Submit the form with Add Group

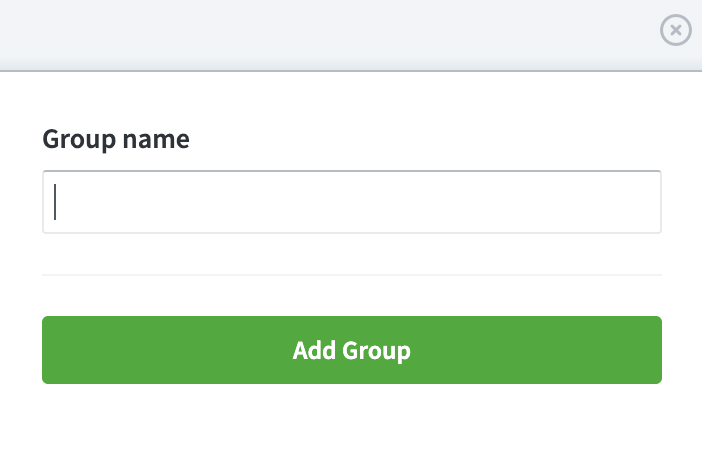click(x=352, y=350)
